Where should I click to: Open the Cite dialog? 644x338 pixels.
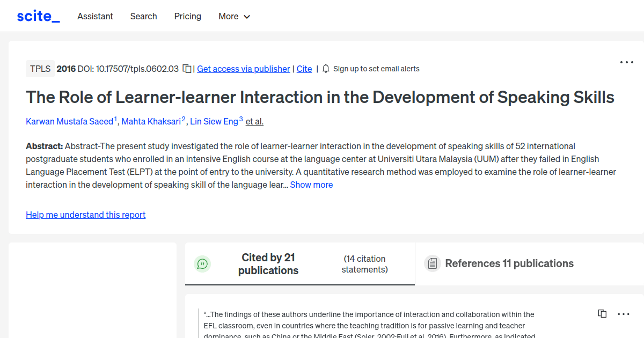pyautogui.click(x=304, y=69)
